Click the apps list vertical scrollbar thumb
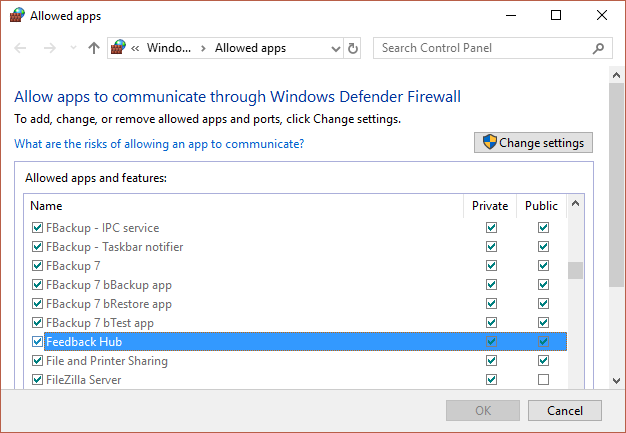626x433 pixels. pyautogui.click(x=575, y=272)
